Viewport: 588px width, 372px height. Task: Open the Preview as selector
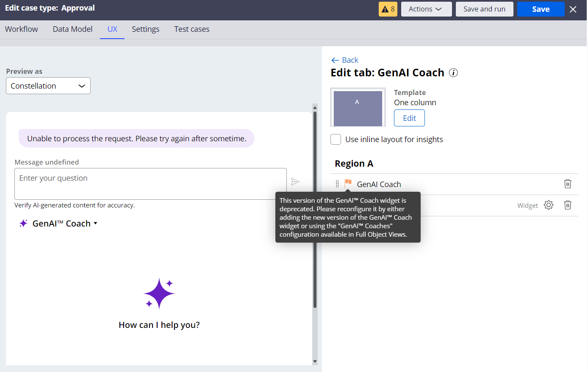coord(48,86)
